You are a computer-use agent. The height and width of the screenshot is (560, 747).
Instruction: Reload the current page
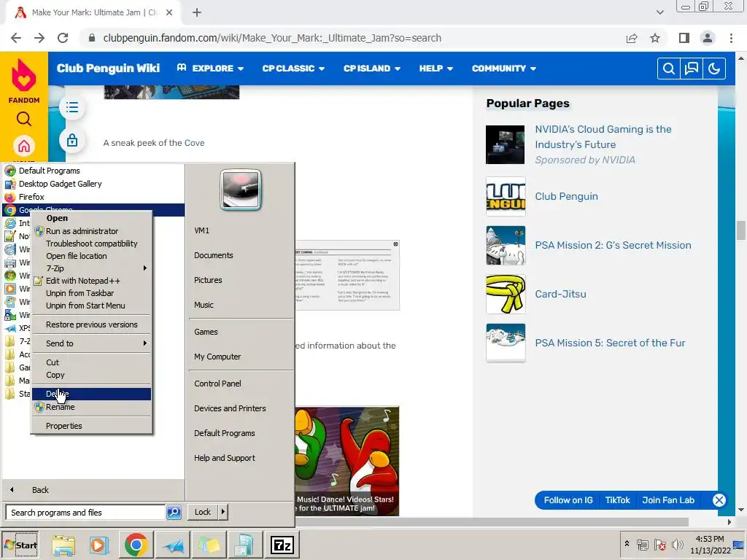pyautogui.click(x=63, y=38)
